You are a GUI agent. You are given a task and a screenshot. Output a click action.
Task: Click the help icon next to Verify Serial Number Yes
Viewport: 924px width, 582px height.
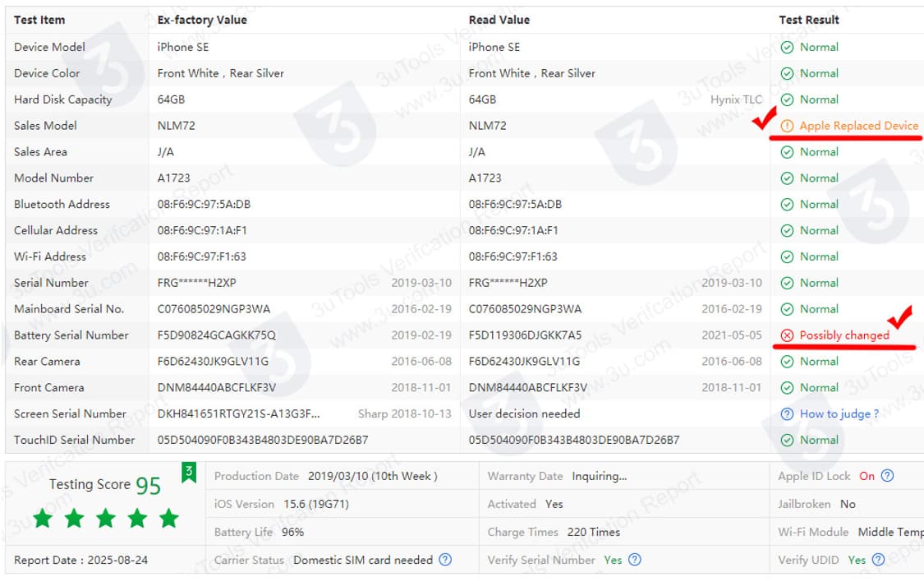tap(635, 560)
